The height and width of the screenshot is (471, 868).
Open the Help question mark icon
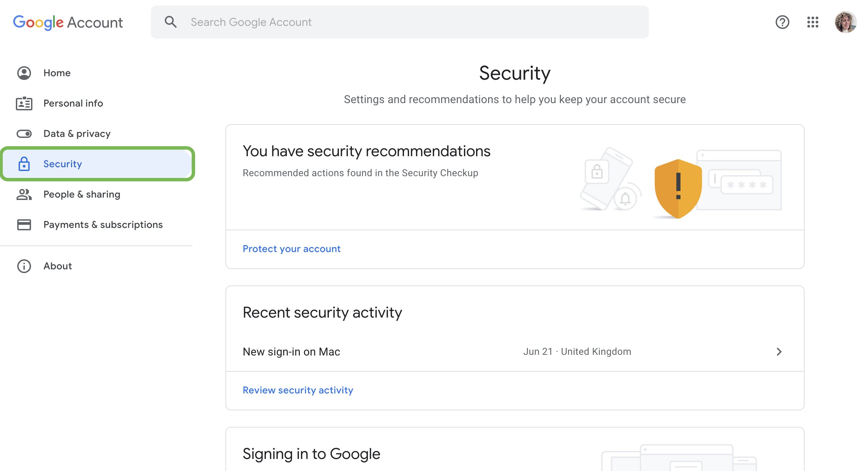782,22
